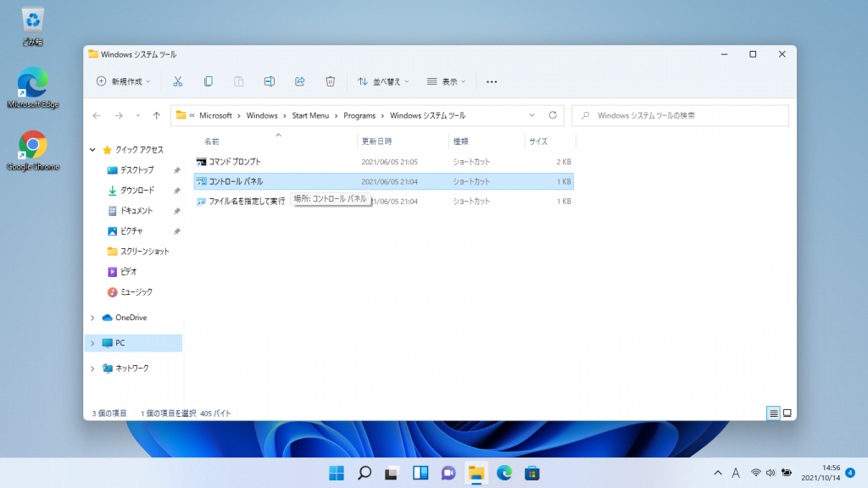Open Microsoft Edge desktop shortcut
Screen dimensions: 868x488
tap(33, 87)
